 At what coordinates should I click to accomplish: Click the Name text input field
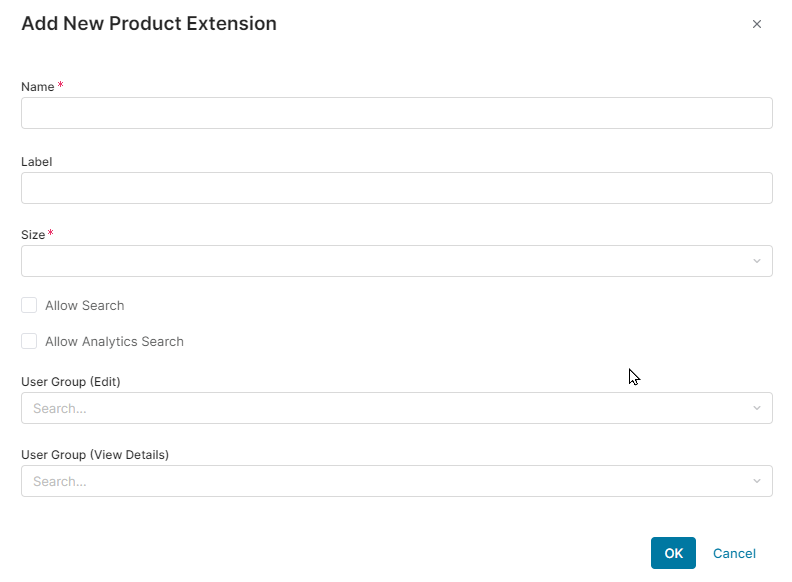pos(396,113)
